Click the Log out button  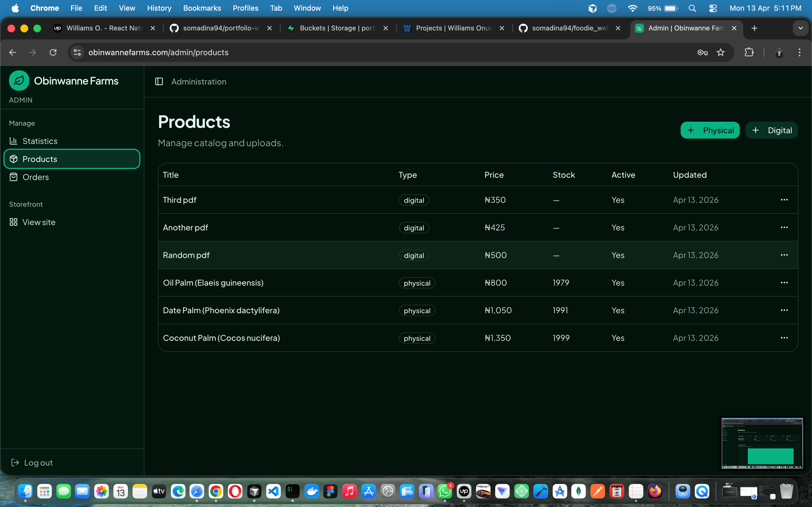tap(32, 462)
